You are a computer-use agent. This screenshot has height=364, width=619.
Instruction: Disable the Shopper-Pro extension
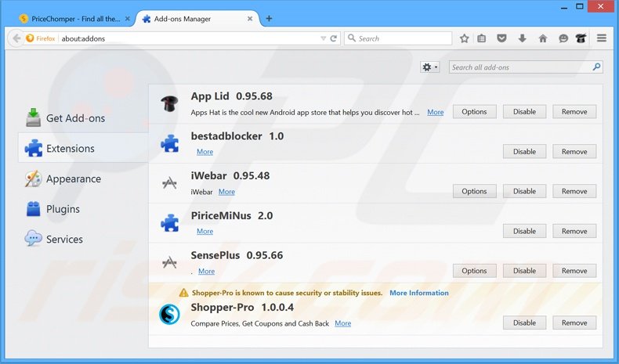pyautogui.click(x=524, y=323)
